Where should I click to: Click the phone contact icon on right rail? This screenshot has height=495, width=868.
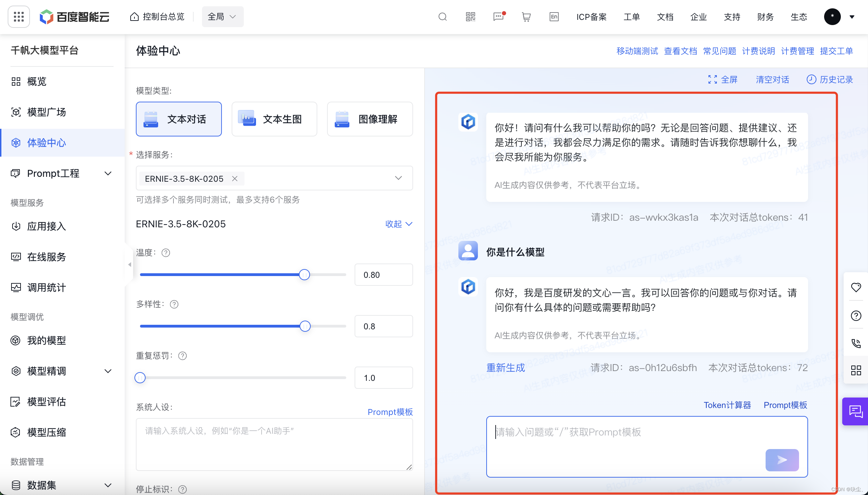tap(856, 343)
